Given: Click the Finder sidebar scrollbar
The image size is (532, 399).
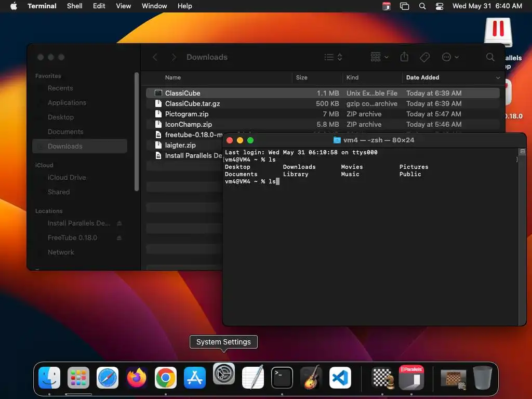Looking at the screenshot, I should pos(137,131).
